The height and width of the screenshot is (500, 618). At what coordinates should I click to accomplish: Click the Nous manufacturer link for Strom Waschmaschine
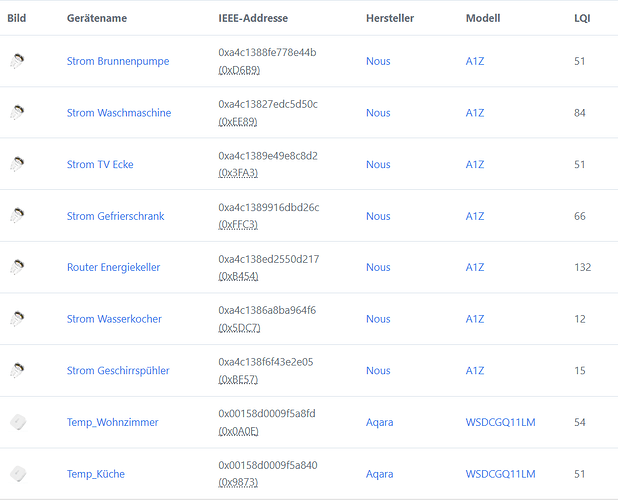pos(378,113)
